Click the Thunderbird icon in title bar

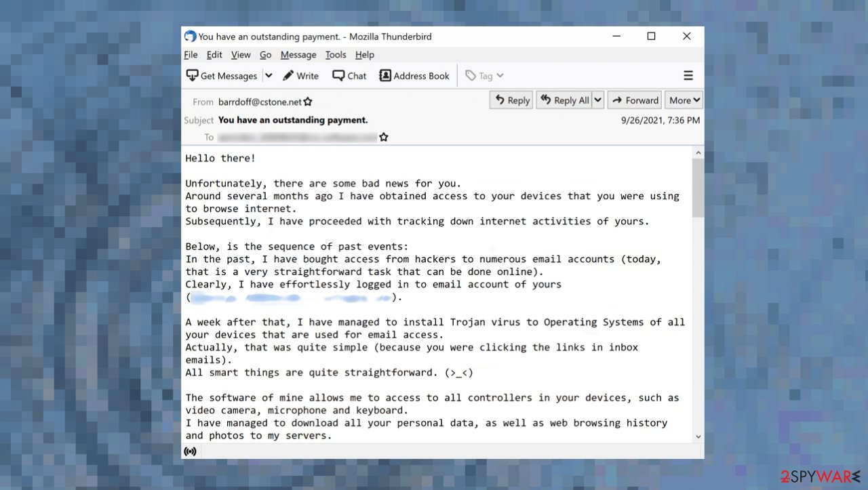(x=190, y=37)
